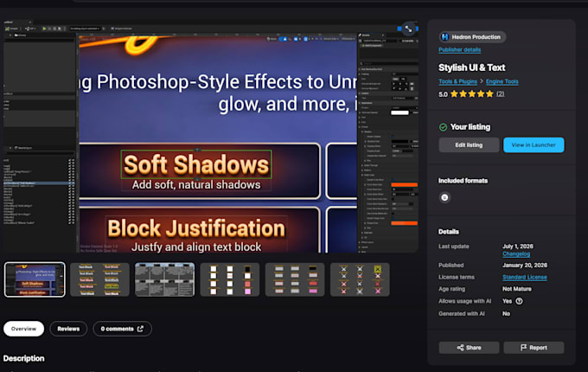Click the green Your listing checkmark icon
The width and height of the screenshot is (588, 372).
point(443,127)
